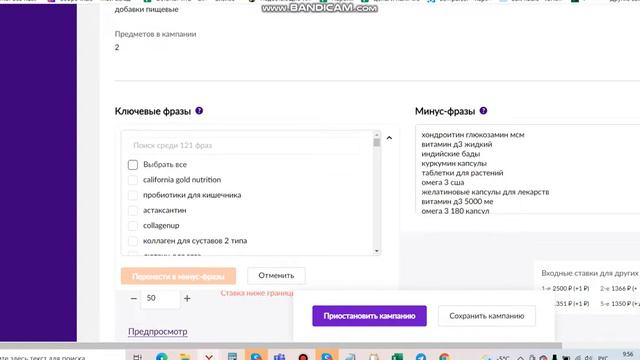Check коллаген для суставов 2 типа

[133, 241]
